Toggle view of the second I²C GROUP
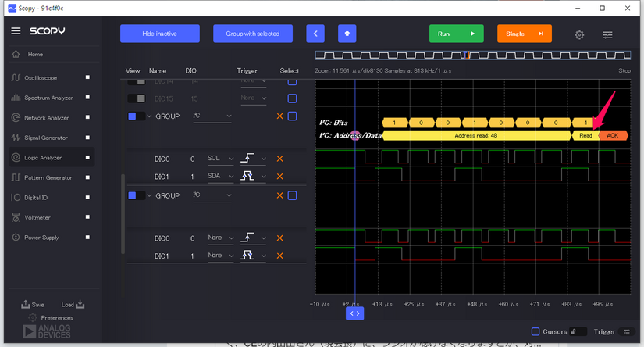The image size is (644, 347). [136, 195]
